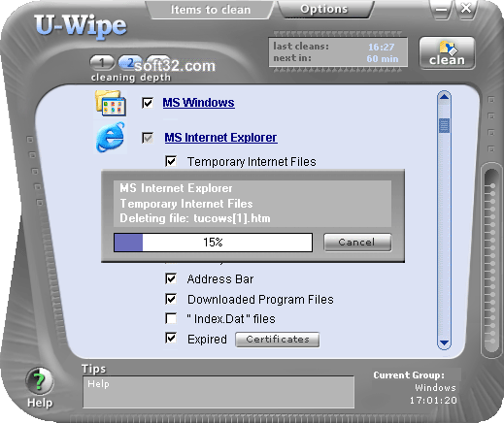Enable the "Index.Dat" files checkbox
This screenshot has width=504, height=423.
pyautogui.click(x=171, y=318)
